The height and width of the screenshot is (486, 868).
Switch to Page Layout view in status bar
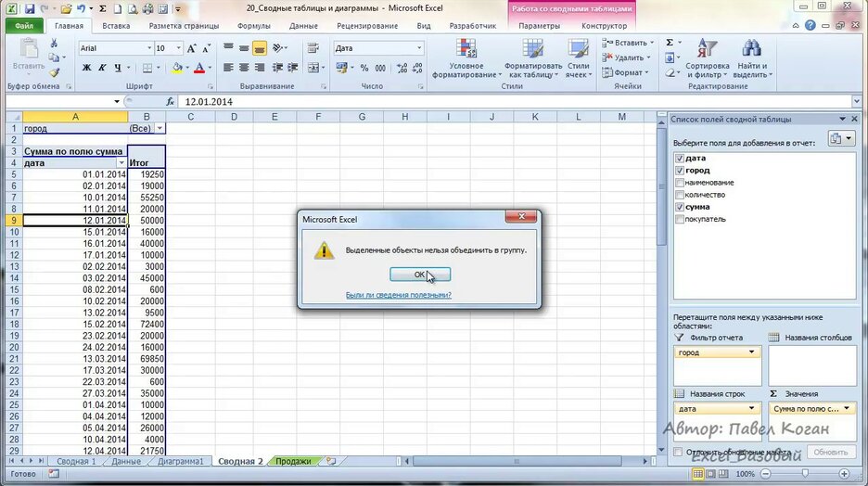710,474
